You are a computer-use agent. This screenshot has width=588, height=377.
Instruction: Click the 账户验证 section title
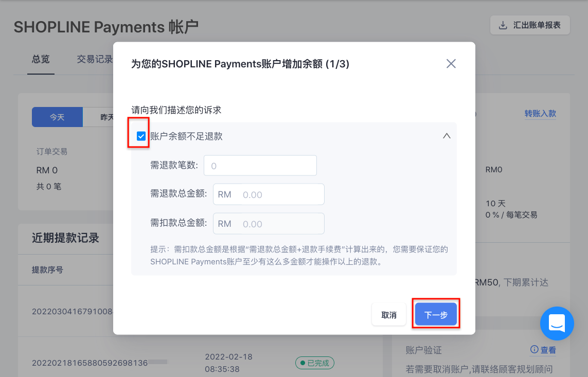tap(423, 350)
